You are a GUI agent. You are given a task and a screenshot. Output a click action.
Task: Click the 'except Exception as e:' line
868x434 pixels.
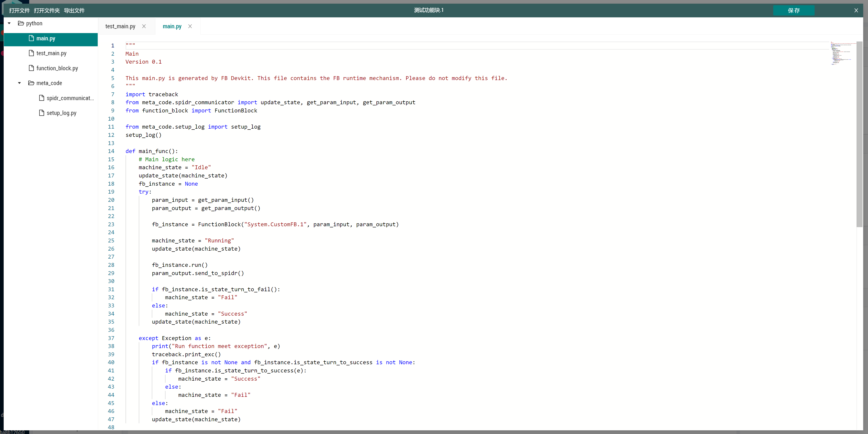[175, 338]
